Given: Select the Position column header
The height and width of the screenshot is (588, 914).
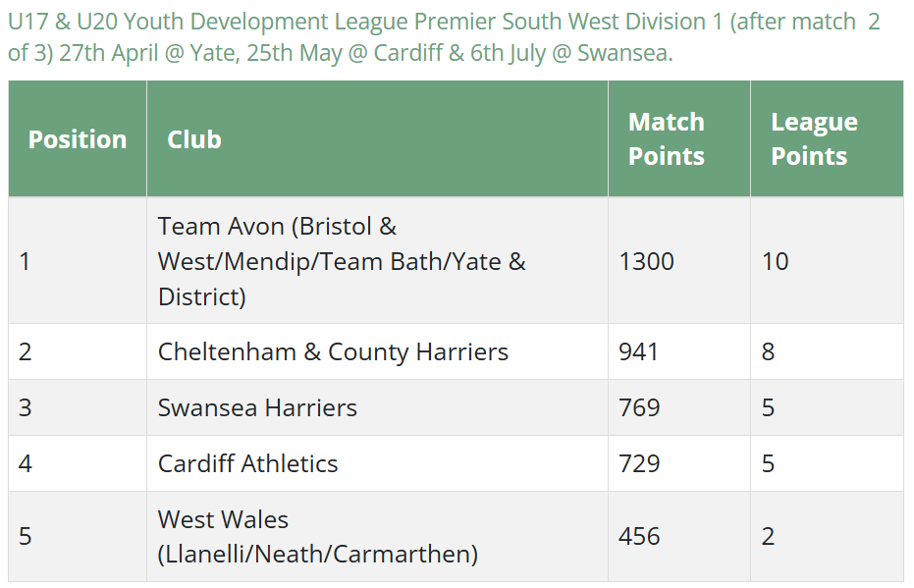Looking at the screenshot, I should point(78,139).
